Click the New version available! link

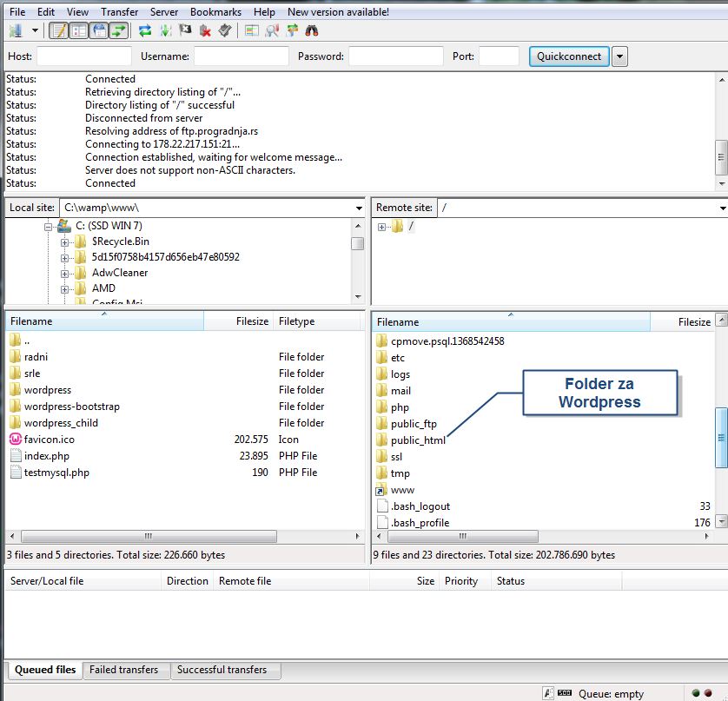[338, 12]
